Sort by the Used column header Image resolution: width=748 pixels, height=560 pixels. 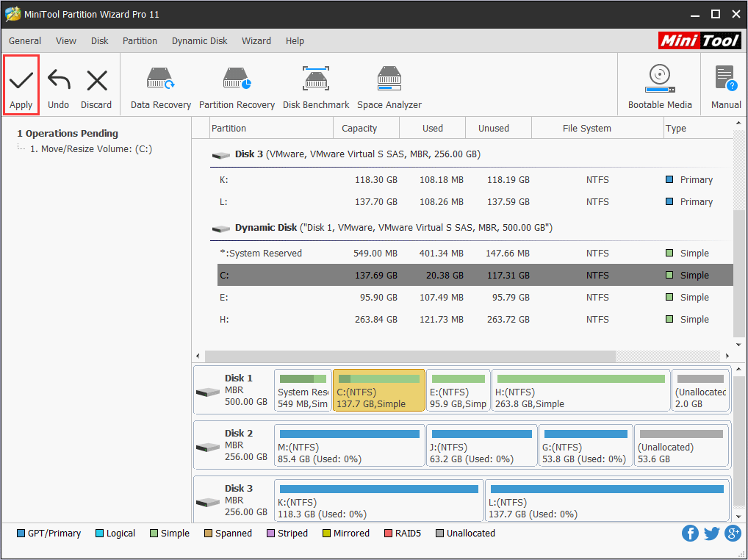pyautogui.click(x=433, y=129)
